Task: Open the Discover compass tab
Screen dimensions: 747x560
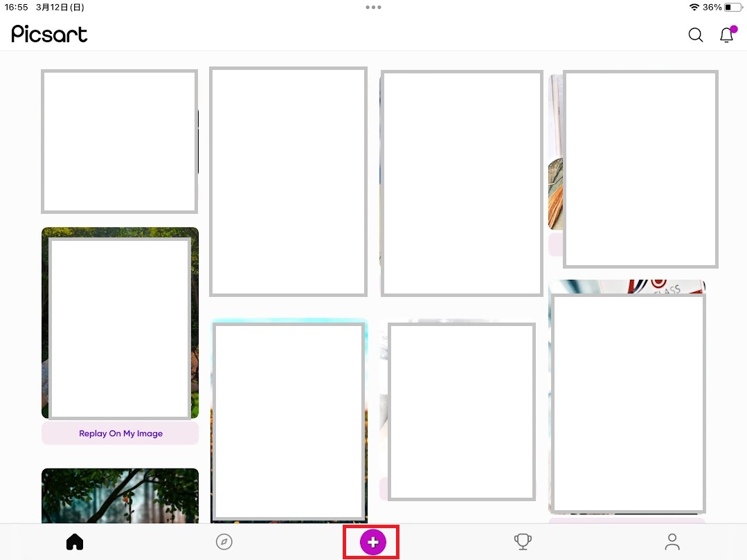Action: (224, 542)
